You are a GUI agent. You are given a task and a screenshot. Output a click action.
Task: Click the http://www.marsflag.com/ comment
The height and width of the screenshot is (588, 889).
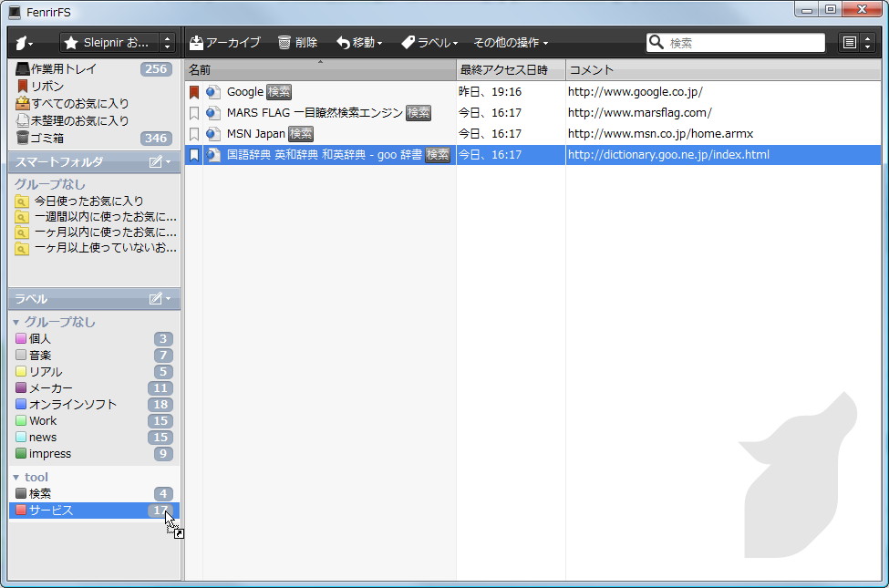(x=639, y=113)
